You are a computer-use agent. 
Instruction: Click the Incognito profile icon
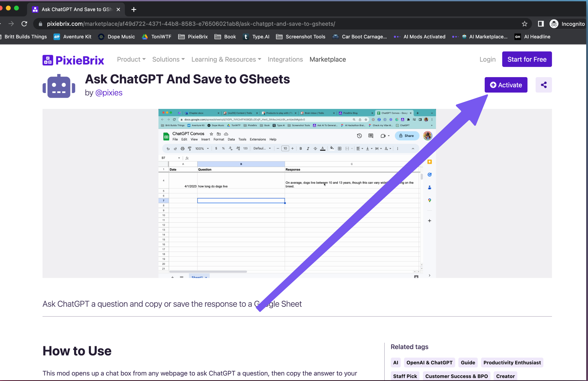(554, 24)
